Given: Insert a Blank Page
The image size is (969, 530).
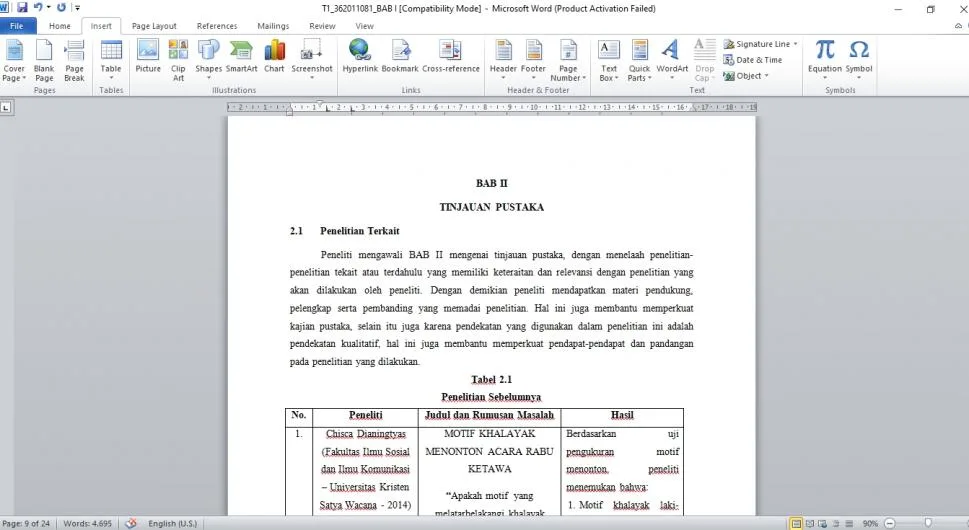Looking at the screenshot, I should (44, 61).
